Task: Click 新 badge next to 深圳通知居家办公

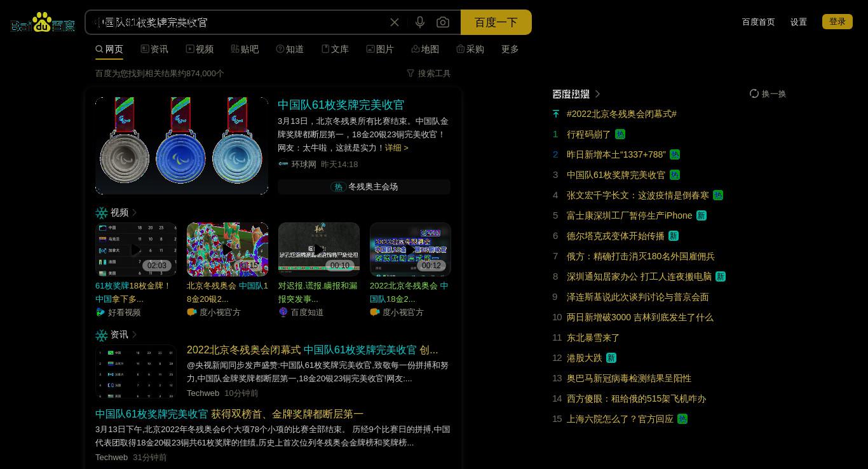Action: (721, 276)
